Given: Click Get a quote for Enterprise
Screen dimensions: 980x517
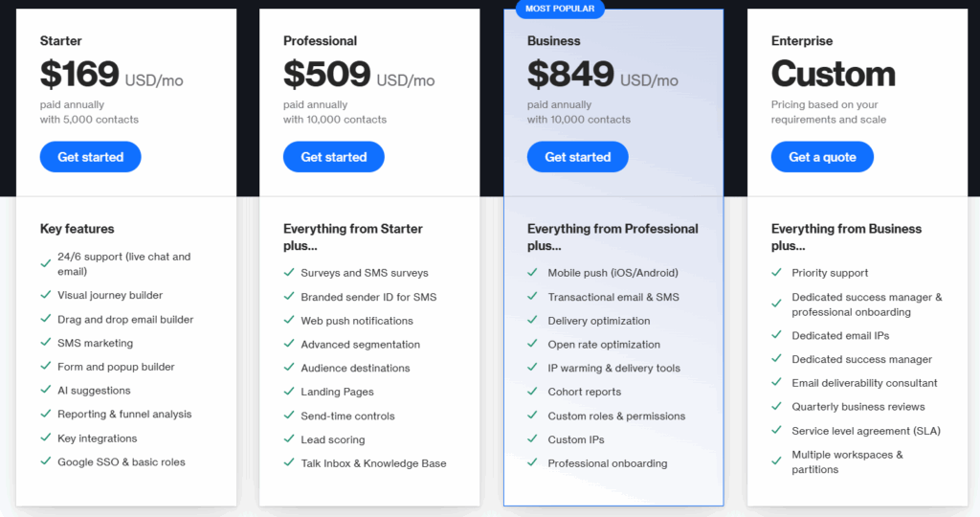Looking at the screenshot, I should 822,157.
